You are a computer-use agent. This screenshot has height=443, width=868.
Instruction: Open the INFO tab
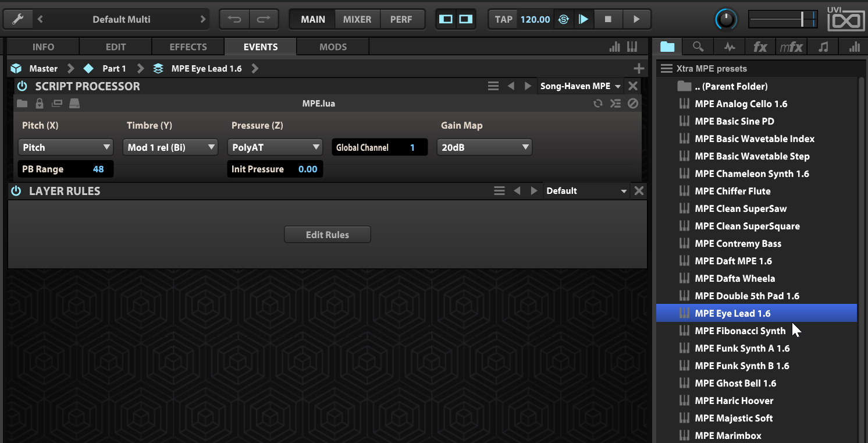43,47
